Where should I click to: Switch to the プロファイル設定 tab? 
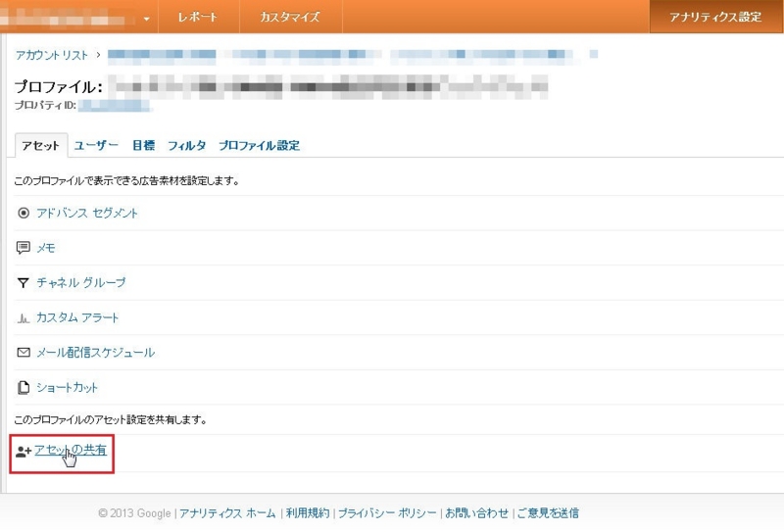tap(259, 146)
